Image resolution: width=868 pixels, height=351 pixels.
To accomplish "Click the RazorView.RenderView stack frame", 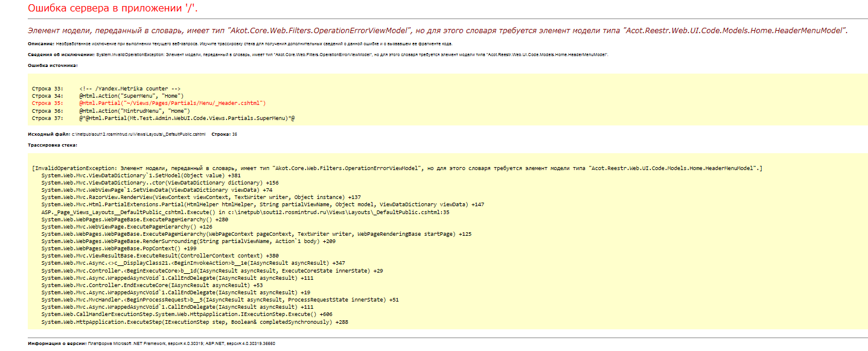I will 201,197.
